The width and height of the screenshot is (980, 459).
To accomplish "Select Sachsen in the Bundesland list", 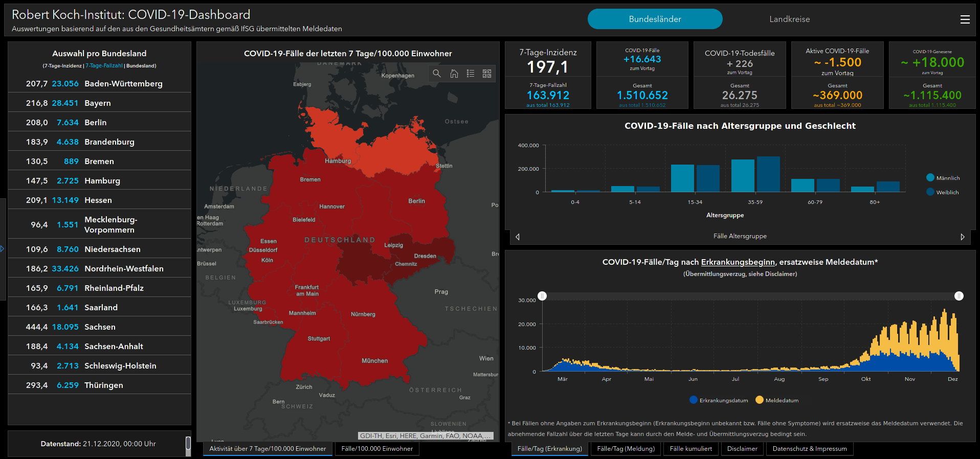I will click(x=99, y=327).
